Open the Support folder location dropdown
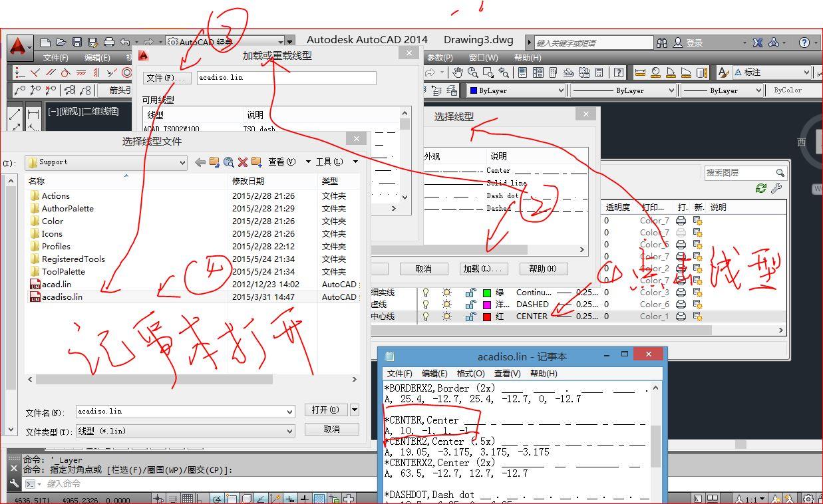 tap(182, 162)
